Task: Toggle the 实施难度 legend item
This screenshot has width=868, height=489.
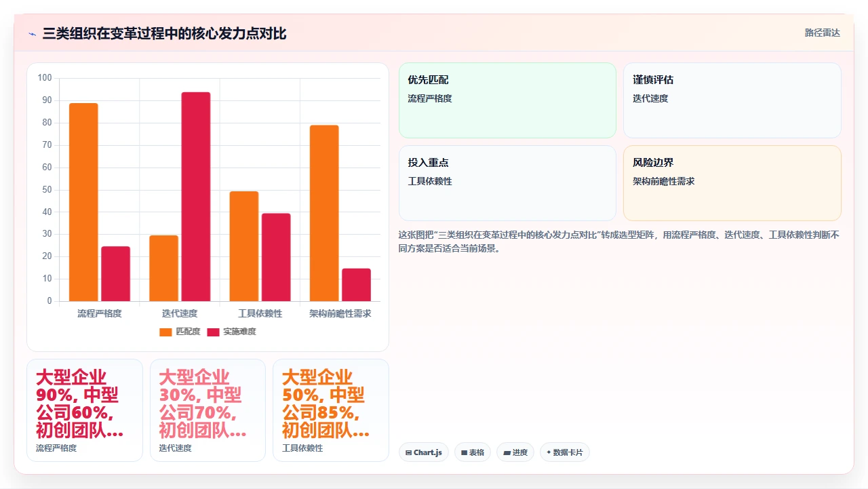Action: [231, 332]
